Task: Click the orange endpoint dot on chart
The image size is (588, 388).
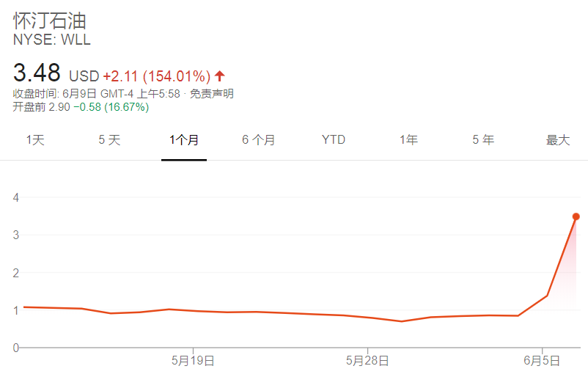Action: pyautogui.click(x=576, y=216)
